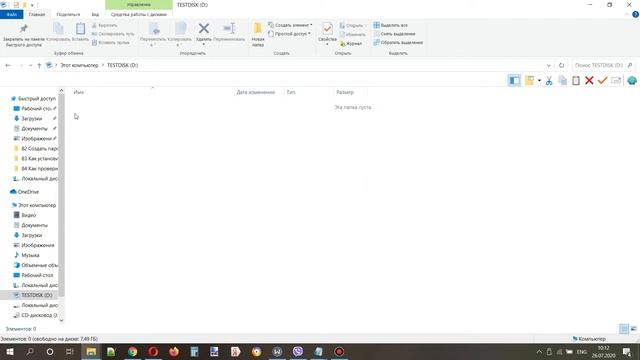The height and width of the screenshot is (360, 640).
Task: Click the red X delete icon in Classic Shell toolbar
Action: click(x=589, y=80)
